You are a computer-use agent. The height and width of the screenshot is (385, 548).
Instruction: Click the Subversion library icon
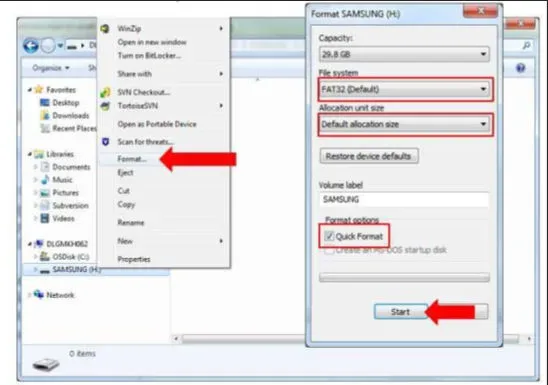[x=45, y=206]
